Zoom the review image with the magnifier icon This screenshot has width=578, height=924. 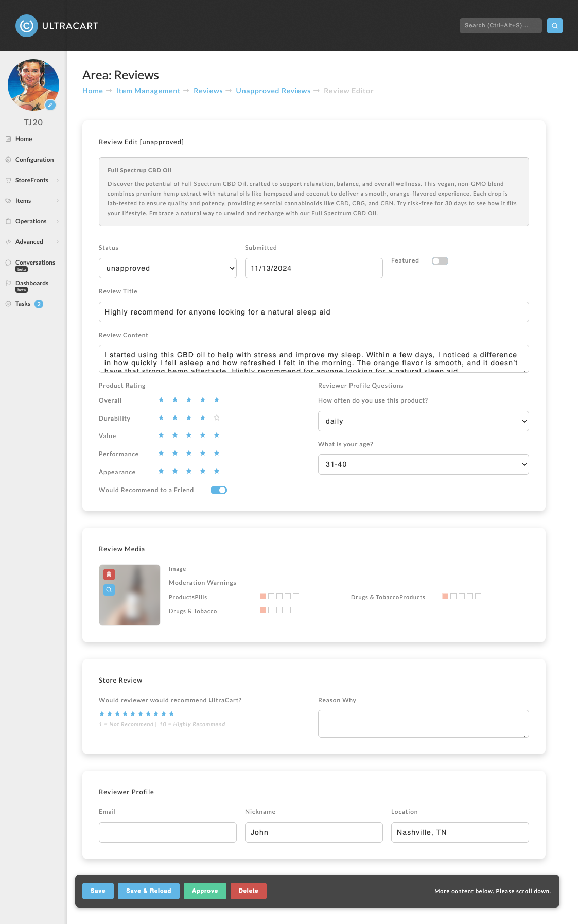(109, 590)
